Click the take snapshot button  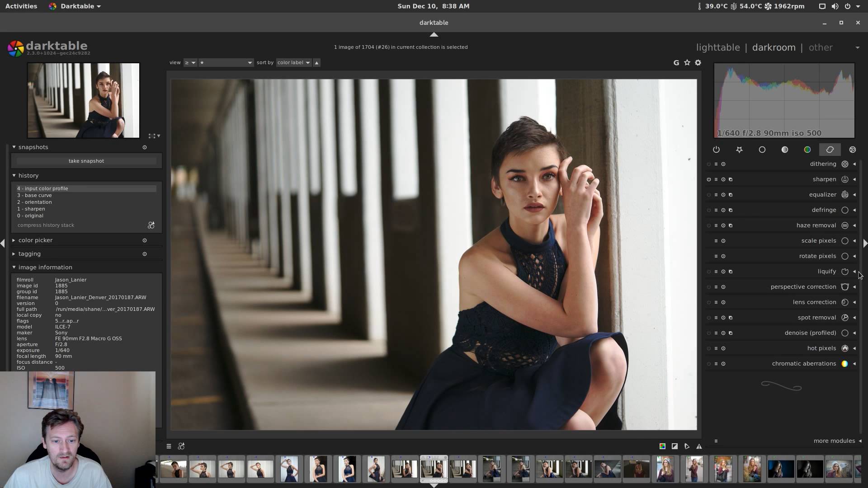(86, 161)
